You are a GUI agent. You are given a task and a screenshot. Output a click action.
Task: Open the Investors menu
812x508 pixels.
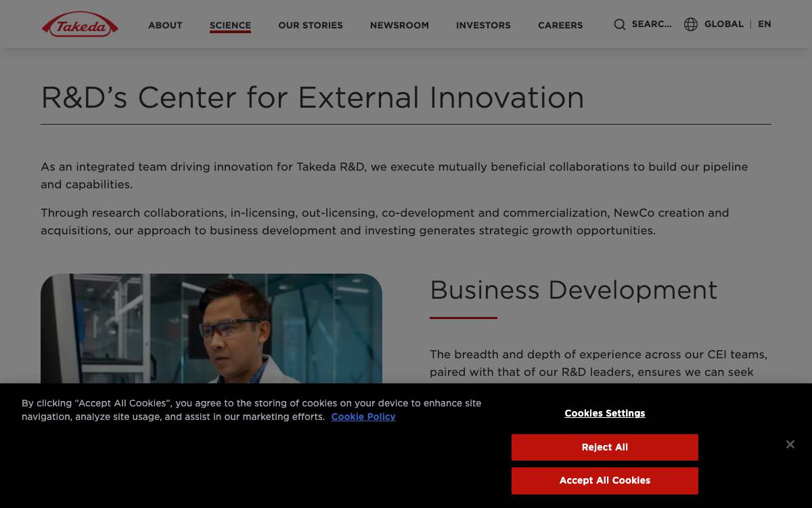click(x=483, y=25)
